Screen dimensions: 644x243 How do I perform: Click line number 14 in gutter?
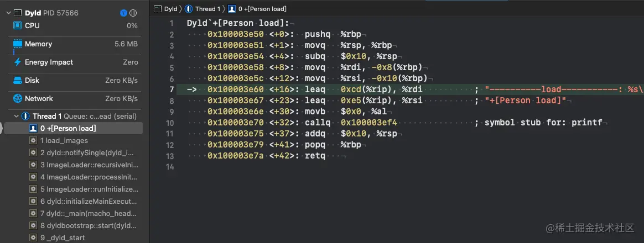tap(170, 167)
